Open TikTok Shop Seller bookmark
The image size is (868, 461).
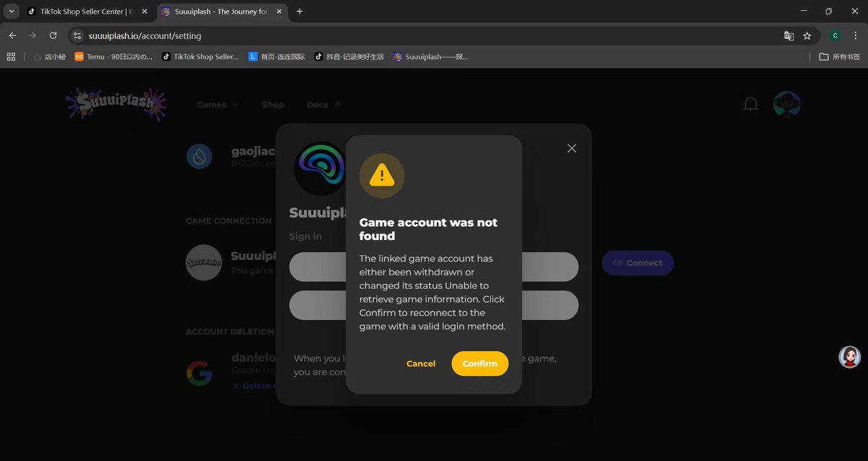point(200,56)
